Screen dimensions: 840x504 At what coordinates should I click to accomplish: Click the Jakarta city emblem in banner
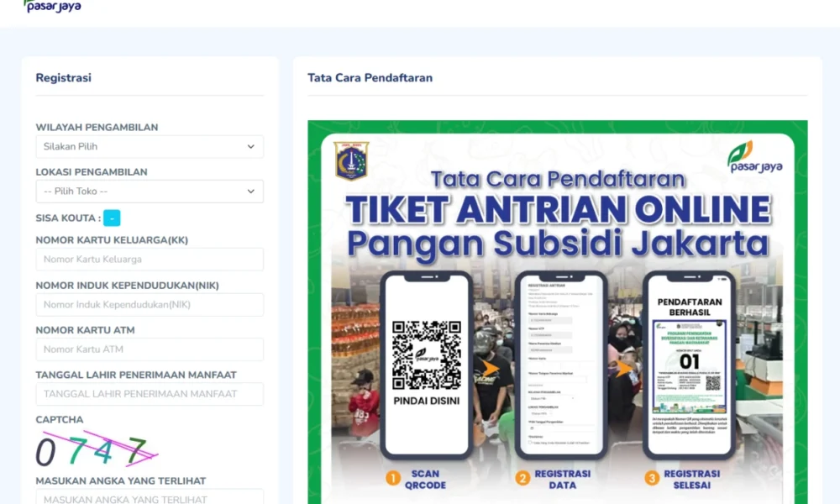351,160
